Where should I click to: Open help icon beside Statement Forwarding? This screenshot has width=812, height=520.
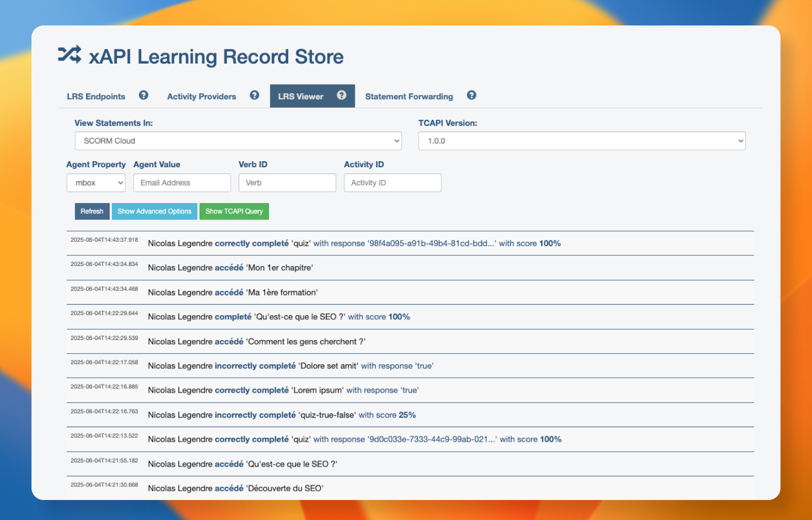472,95
